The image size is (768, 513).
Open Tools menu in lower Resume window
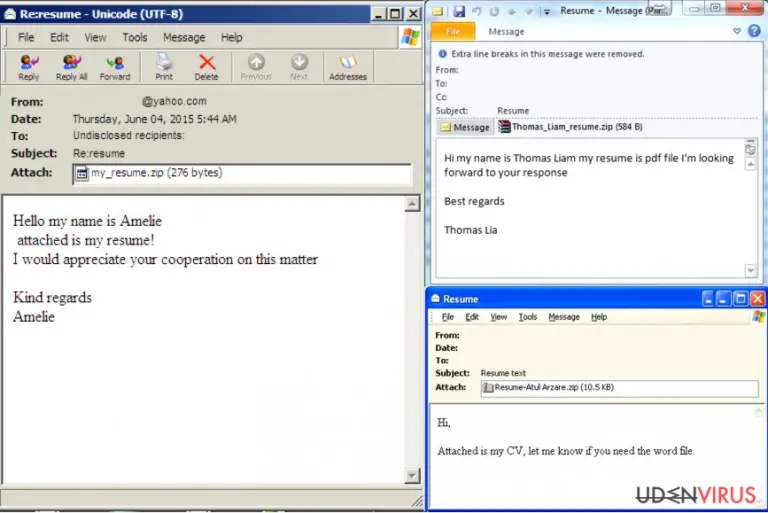coord(528,317)
